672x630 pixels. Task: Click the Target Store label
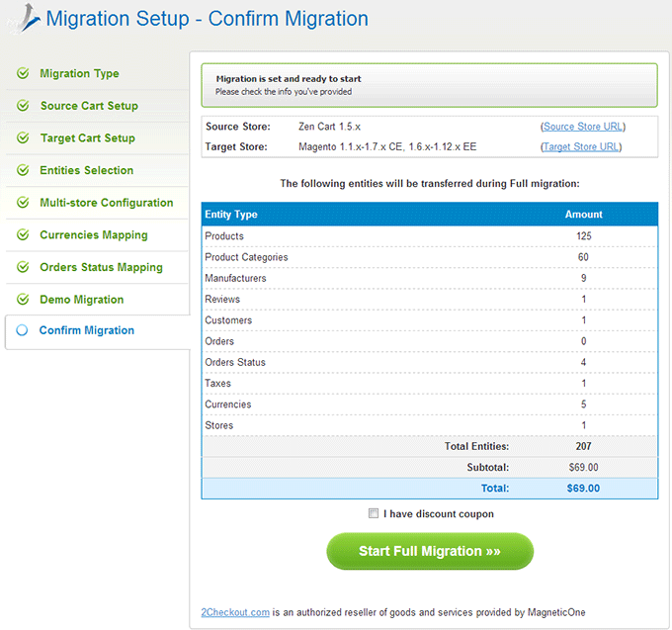pyautogui.click(x=236, y=146)
